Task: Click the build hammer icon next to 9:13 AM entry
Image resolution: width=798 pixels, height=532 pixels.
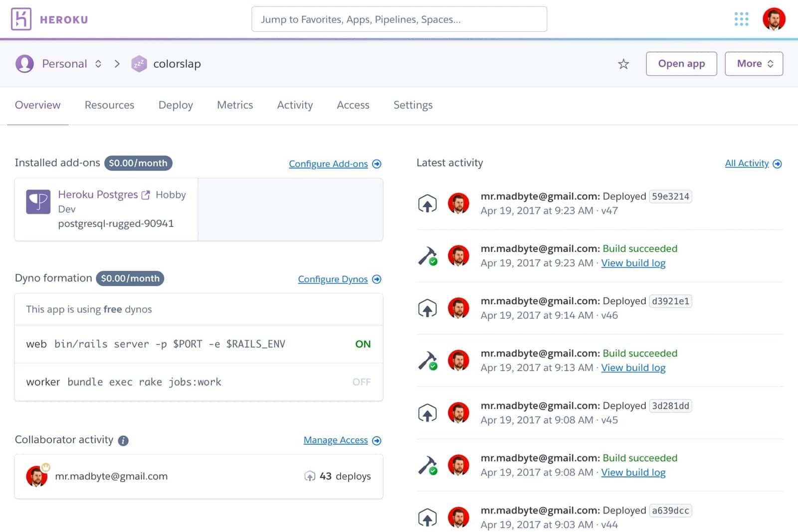Action: pos(427,360)
